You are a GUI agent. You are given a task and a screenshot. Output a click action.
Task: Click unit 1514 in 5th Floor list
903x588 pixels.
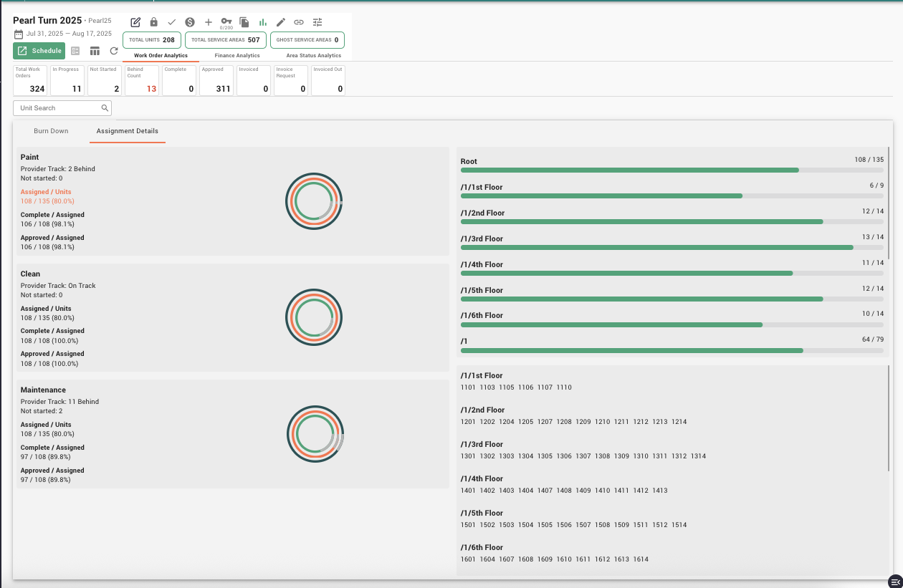point(679,525)
